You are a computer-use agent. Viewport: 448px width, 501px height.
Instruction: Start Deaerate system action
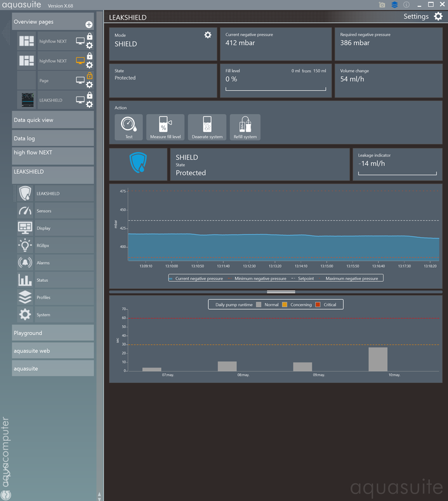pos(207,127)
